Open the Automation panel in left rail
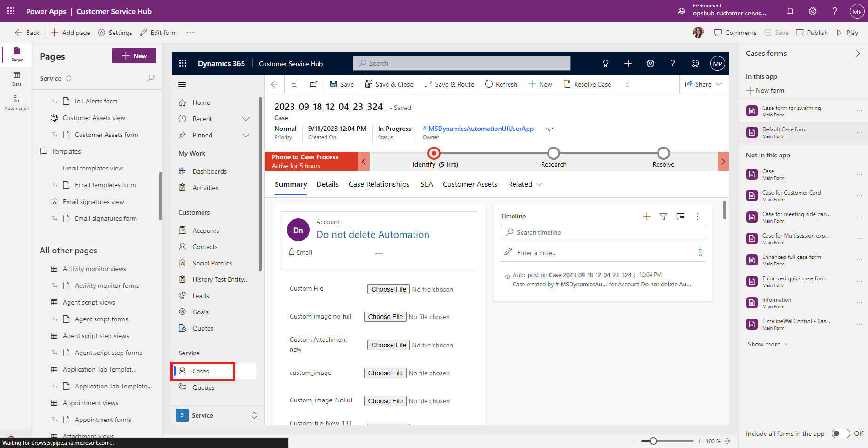 17,102
